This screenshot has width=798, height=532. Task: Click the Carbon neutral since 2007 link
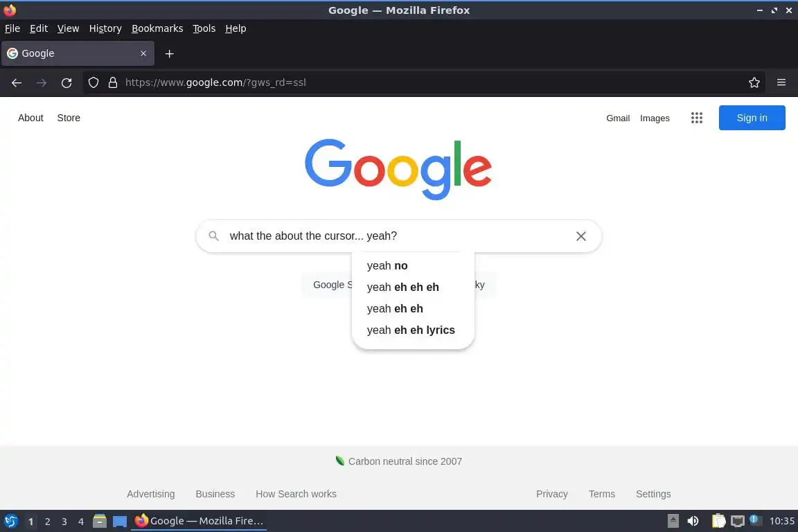[399, 461]
